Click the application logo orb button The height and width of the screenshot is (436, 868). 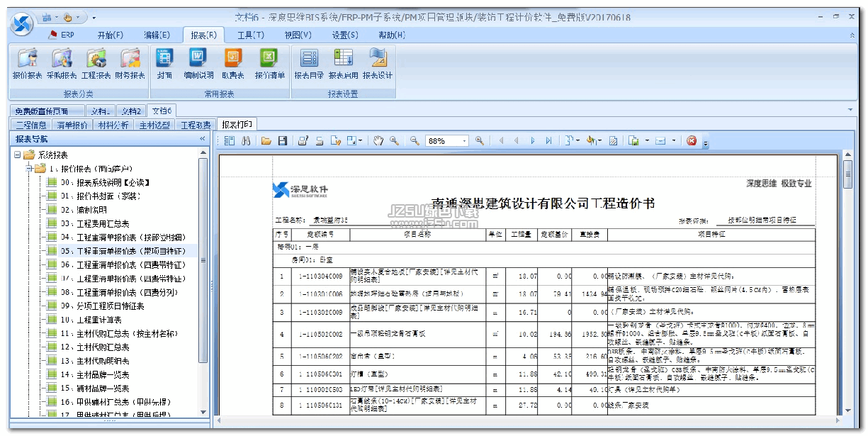[x=22, y=23]
